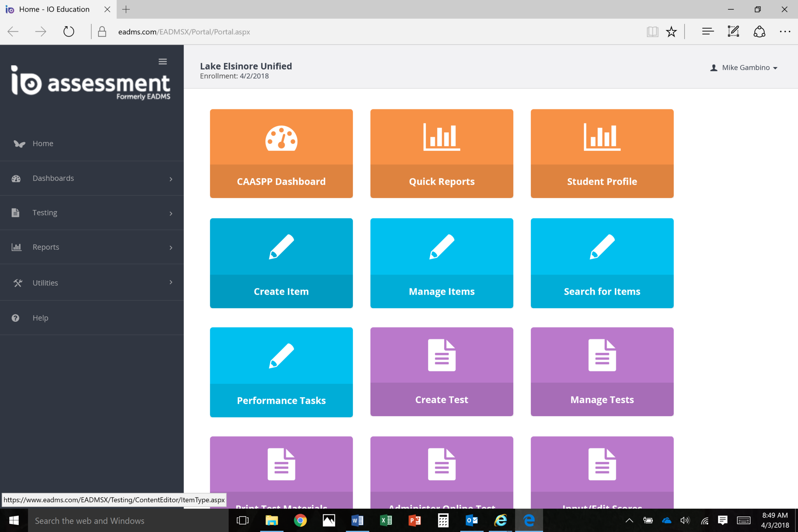This screenshot has width=798, height=532.
Task: Collapse sidebar with the hamburger menu icon
Action: point(162,62)
